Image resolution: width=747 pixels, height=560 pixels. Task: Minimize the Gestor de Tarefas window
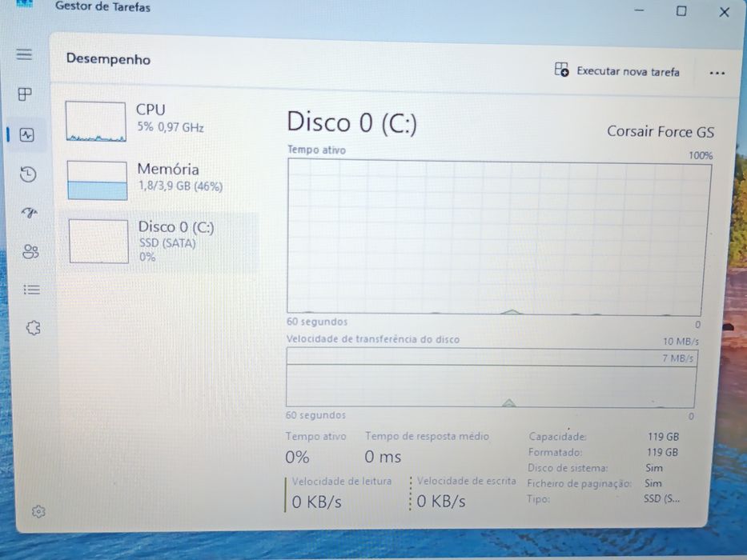[x=640, y=10]
